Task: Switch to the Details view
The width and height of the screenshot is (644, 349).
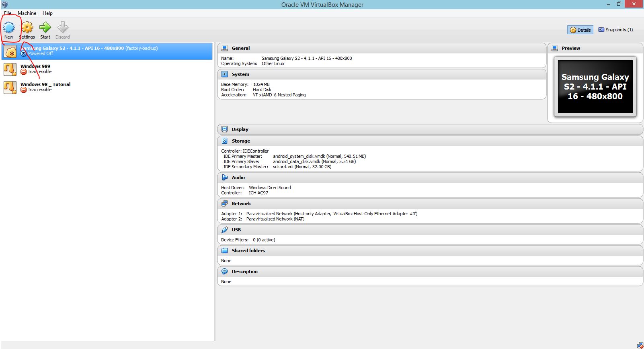Action: [x=580, y=30]
